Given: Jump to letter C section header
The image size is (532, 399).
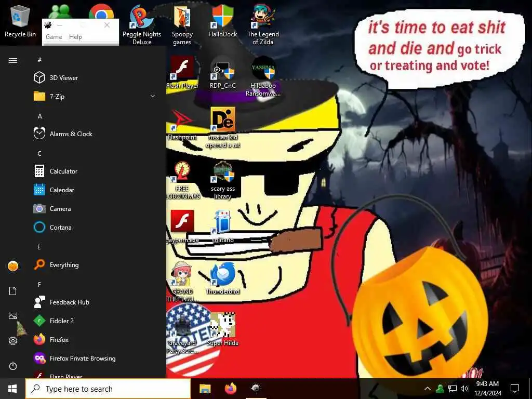Looking at the screenshot, I should pos(39,154).
